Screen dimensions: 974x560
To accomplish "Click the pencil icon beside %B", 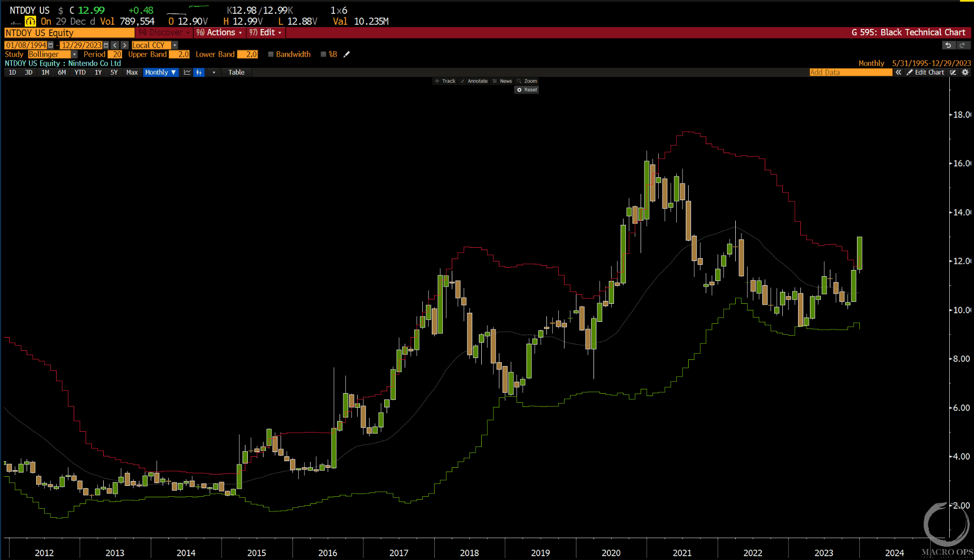I will tap(347, 54).
